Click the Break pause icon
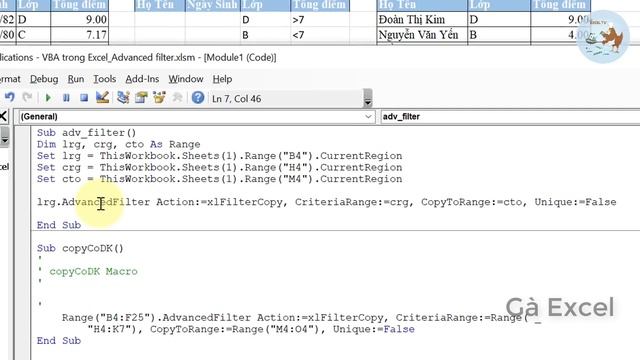Image resolution: width=640 pixels, height=360 pixels. point(66,98)
